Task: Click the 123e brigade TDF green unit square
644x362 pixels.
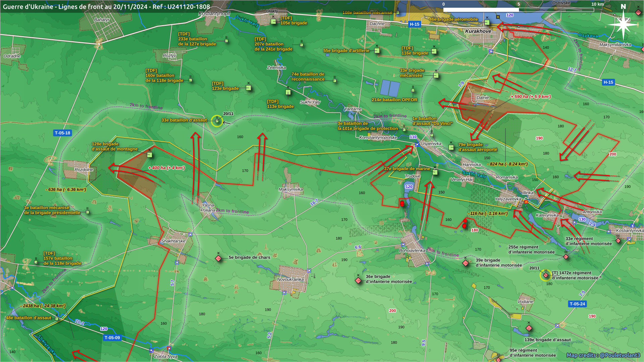Action: [x=249, y=88]
